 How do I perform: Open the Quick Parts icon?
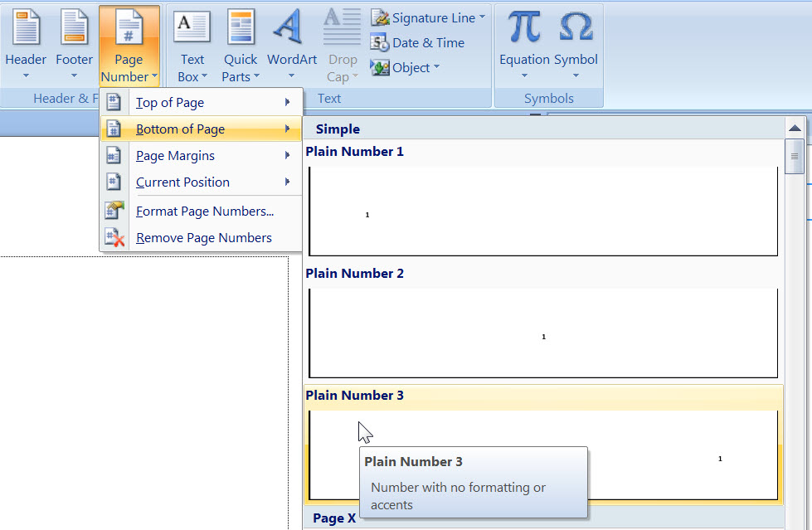pyautogui.click(x=241, y=27)
